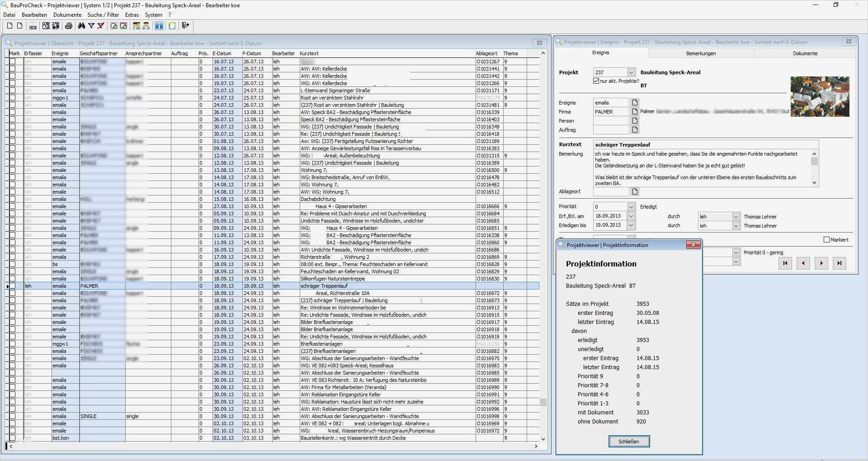Image resolution: width=868 pixels, height=461 pixels.
Task: Open the lookup icon next to the Firma field
Action: point(635,112)
